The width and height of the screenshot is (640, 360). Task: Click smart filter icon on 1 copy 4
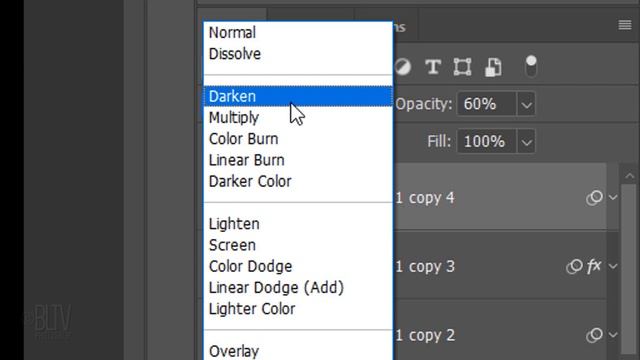pos(594,198)
